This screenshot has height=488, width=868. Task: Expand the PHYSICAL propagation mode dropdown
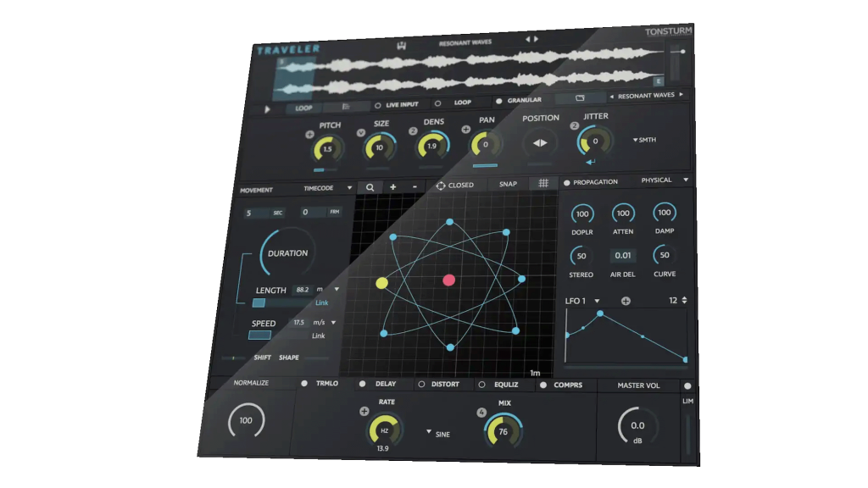[686, 180]
